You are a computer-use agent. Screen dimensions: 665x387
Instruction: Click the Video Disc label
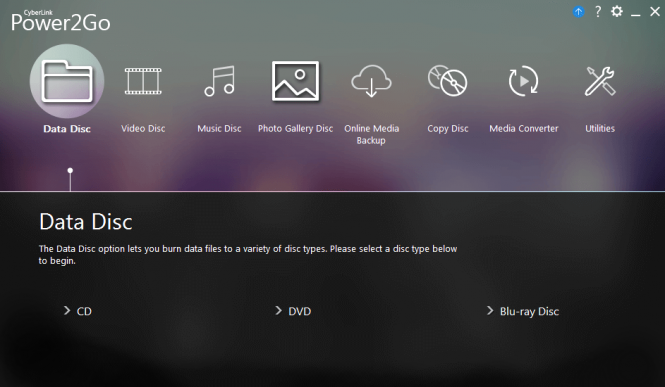143,128
